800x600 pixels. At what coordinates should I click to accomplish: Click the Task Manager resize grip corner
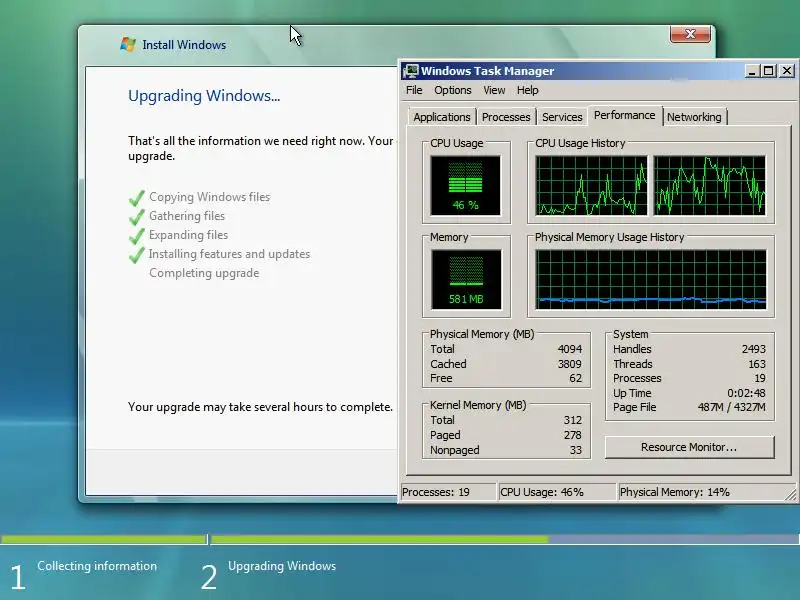(x=791, y=494)
